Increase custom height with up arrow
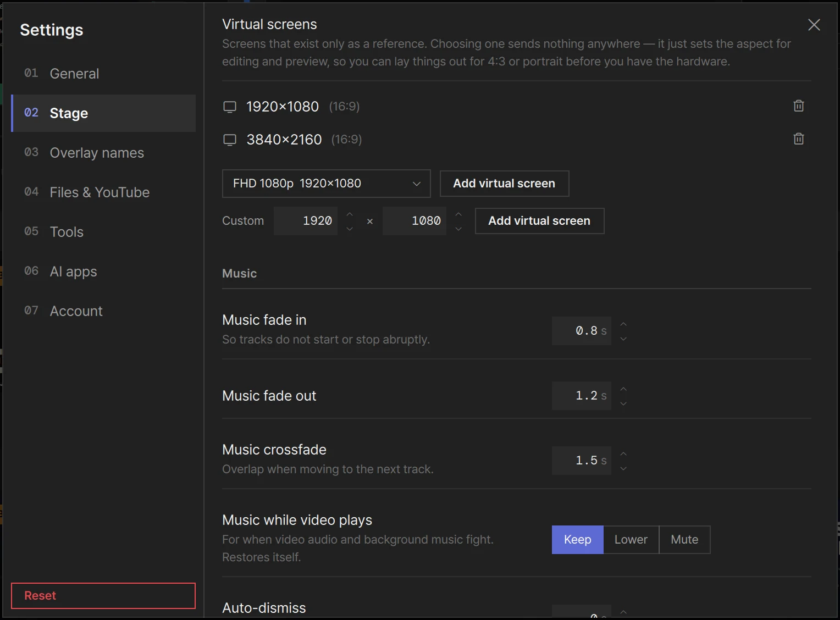The height and width of the screenshot is (620, 840). (x=458, y=214)
